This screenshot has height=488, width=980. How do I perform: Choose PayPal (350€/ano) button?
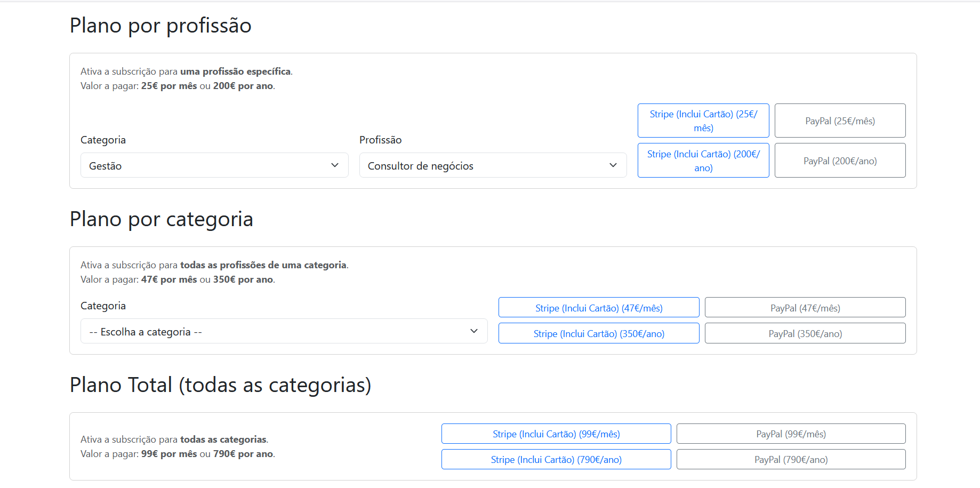click(x=805, y=333)
